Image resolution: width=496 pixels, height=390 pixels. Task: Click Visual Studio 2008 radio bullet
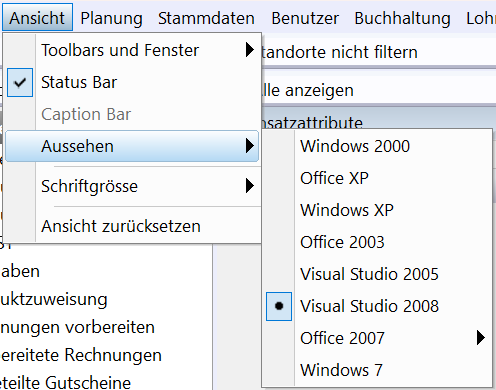click(x=279, y=306)
